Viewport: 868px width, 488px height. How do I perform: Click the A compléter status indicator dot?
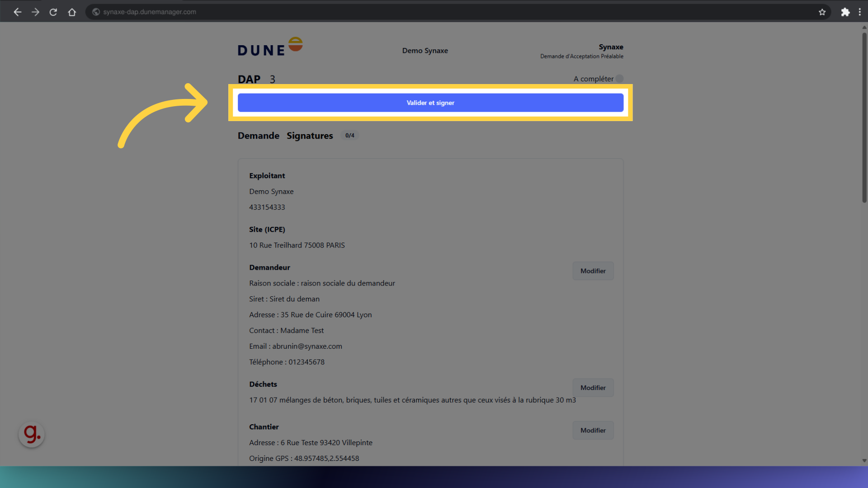click(x=619, y=79)
